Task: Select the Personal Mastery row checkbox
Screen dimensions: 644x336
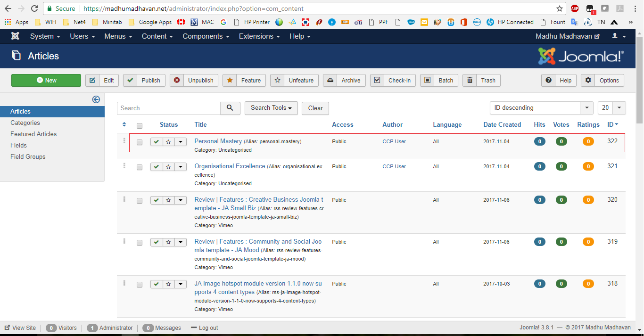Action: (140, 142)
